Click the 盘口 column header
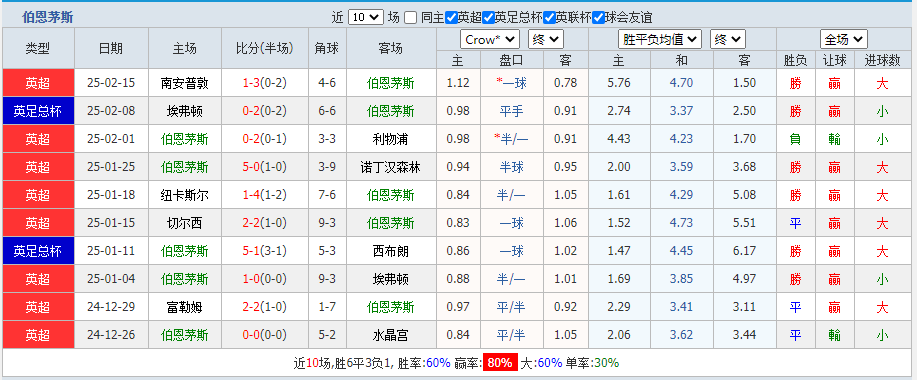Viewport: 917px width, 380px height. pyautogui.click(x=512, y=60)
